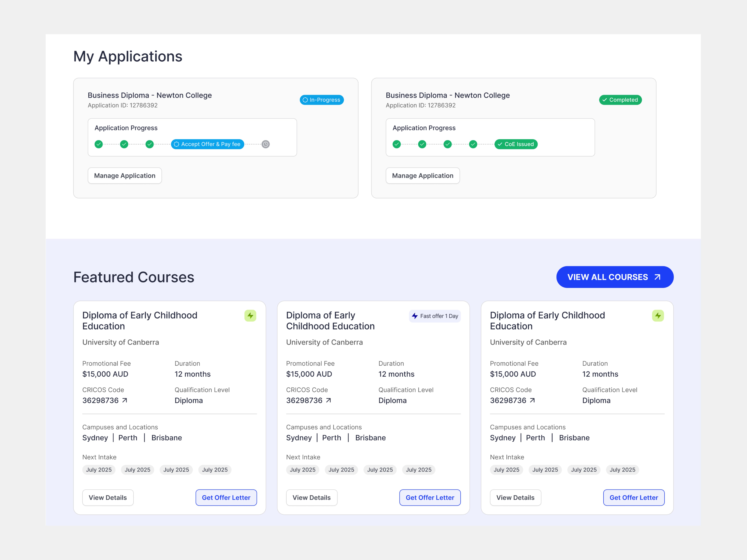Get offer letter for the third course
Viewport: 747px width, 560px height.
(x=634, y=498)
